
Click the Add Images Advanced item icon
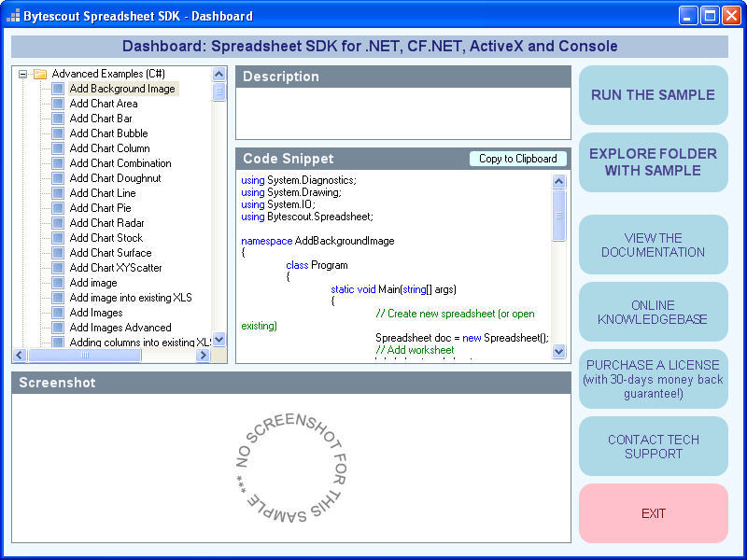(x=58, y=328)
